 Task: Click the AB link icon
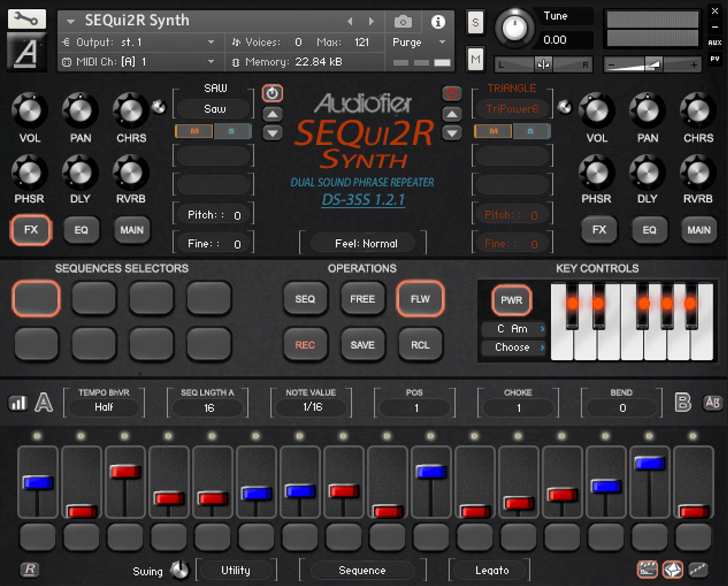[712, 402]
